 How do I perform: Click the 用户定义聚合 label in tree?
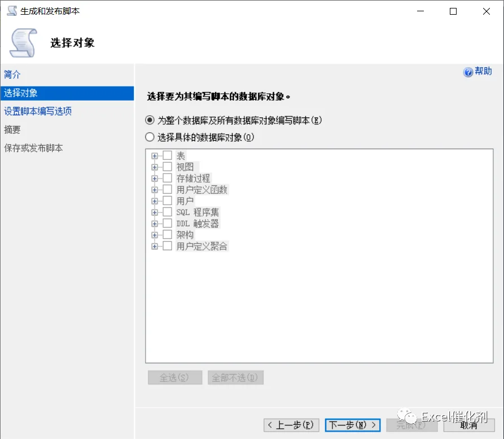pos(202,246)
